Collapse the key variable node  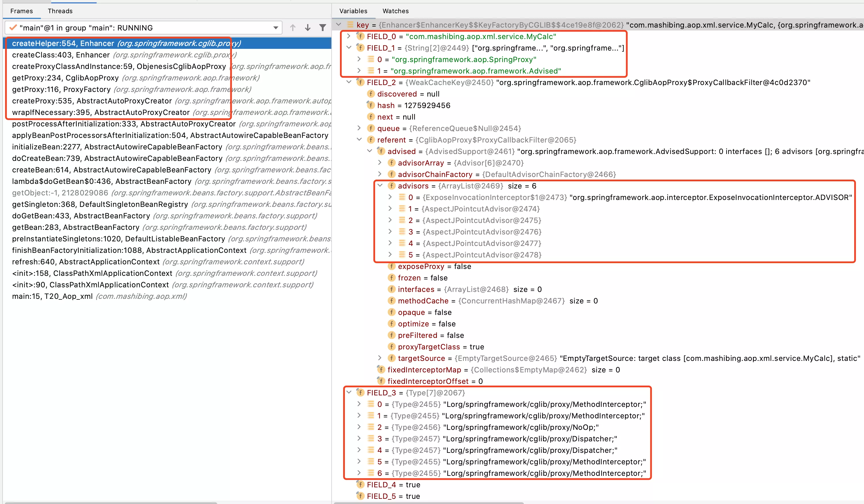(x=339, y=25)
